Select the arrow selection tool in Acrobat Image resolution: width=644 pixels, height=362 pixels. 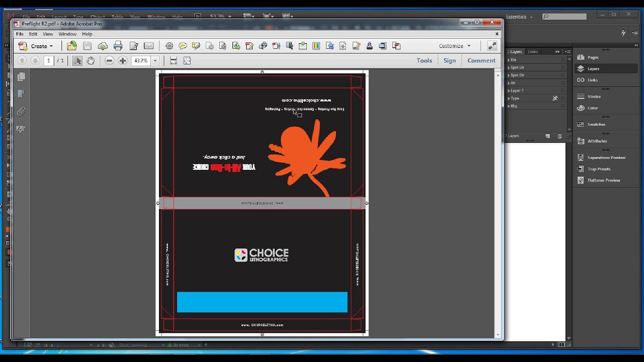77,60
